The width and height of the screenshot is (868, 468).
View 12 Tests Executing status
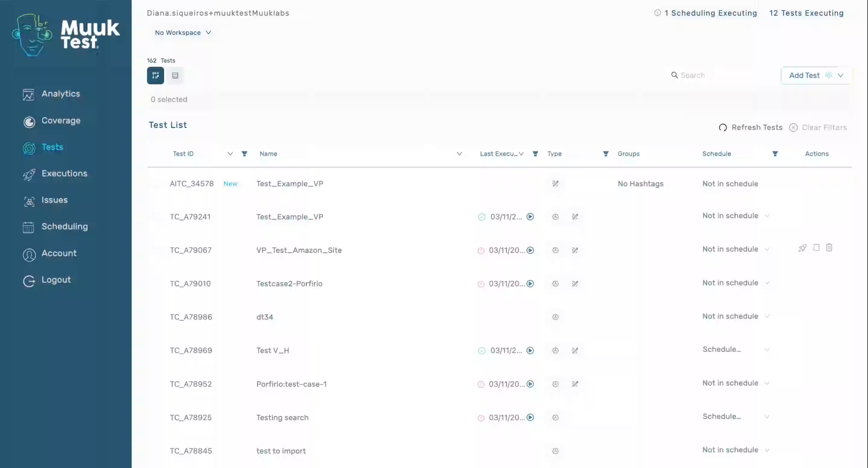click(806, 13)
